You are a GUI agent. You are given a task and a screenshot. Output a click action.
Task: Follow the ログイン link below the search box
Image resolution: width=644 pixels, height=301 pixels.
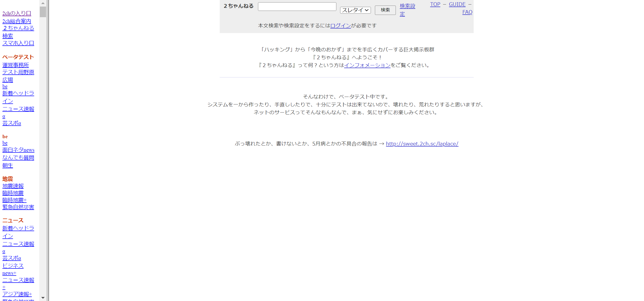[340, 25]
